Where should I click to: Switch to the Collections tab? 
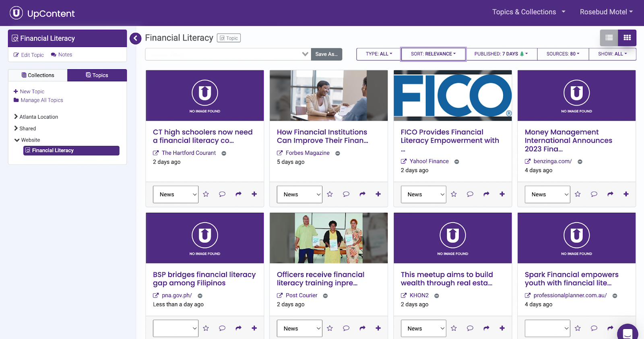click(x=38, y=75)
